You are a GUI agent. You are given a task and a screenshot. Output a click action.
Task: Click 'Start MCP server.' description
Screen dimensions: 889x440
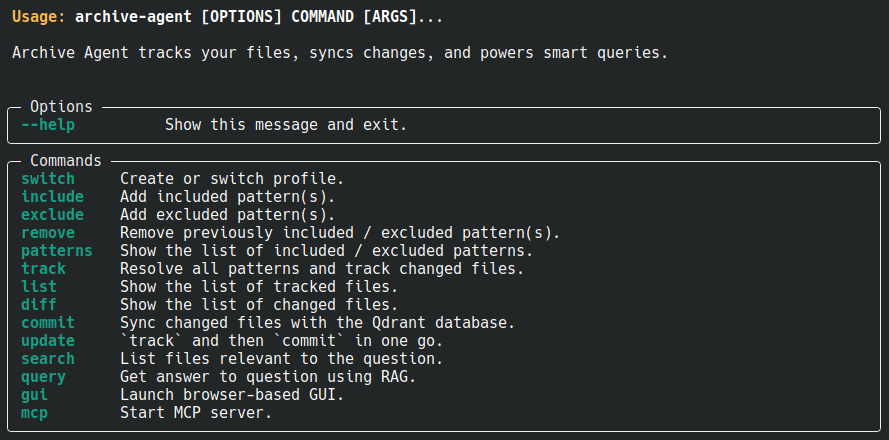196,413
